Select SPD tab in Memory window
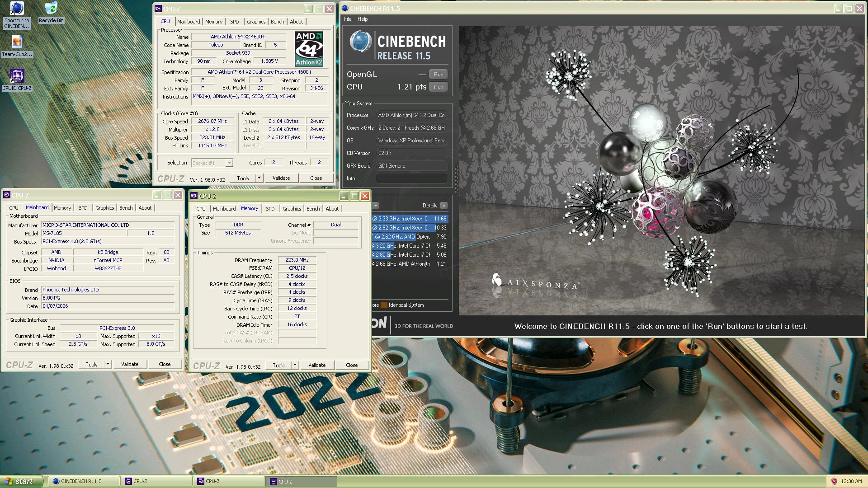The width and height of the screenshot is (868, 488). tap(270, 209)
